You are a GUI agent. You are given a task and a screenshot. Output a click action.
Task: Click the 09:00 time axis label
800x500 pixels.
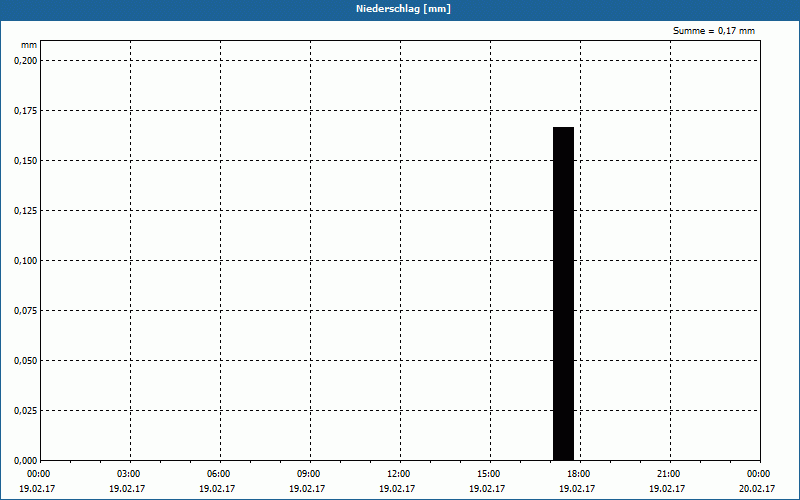[x=308, y=474]
